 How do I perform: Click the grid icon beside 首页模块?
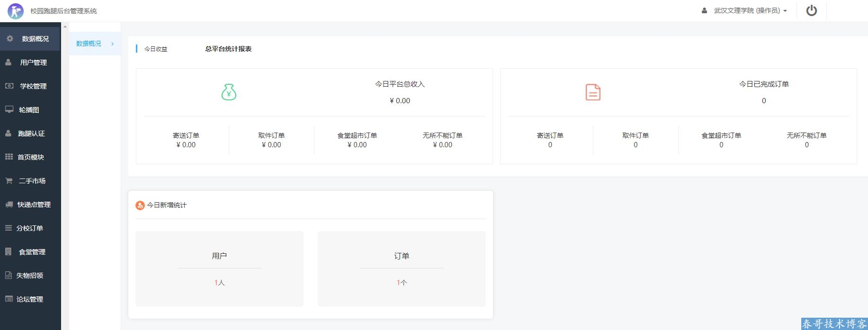pos(9,157)
